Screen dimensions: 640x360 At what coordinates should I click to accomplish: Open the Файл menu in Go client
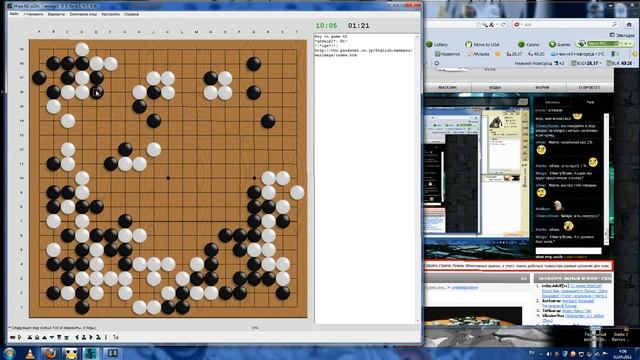tap(14, 14)
